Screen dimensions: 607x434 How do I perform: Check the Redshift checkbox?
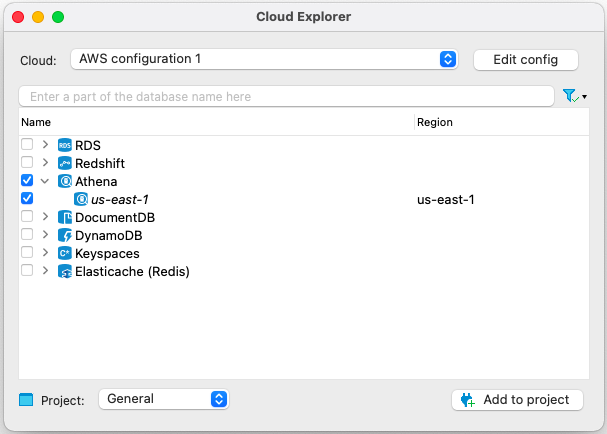(27, 162)
